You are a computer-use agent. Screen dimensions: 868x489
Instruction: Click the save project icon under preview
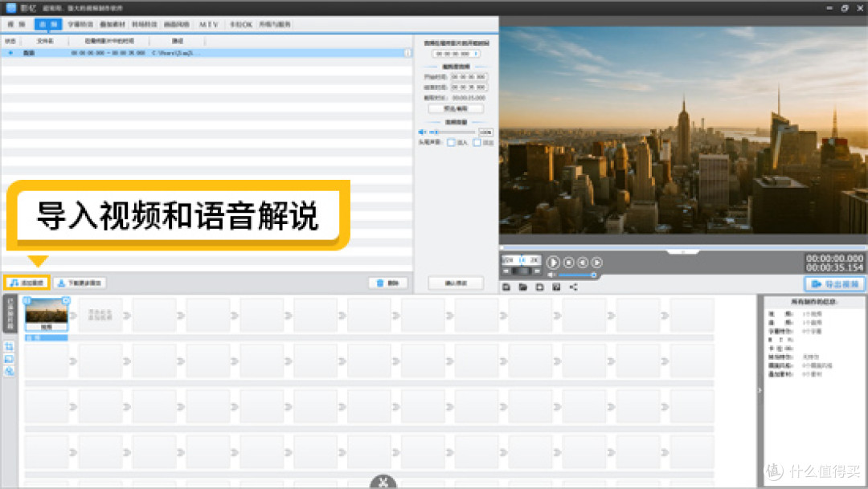506,287
